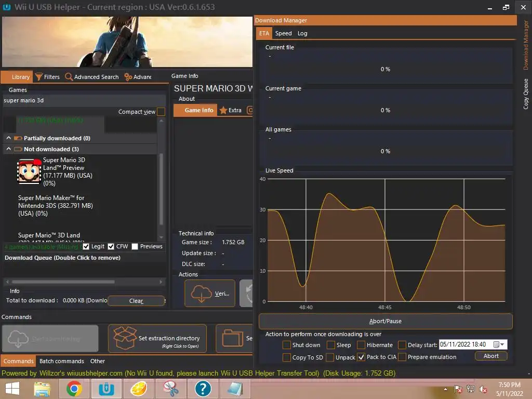Click the Advanced Search magnifier icon
The height and width of the screenshot is (399, 532).
(69, 77)
